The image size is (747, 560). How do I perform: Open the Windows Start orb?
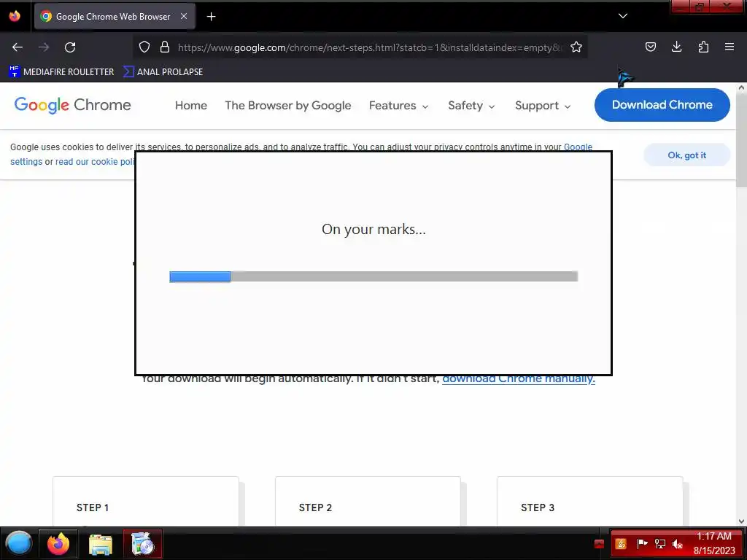pos(19,543)
